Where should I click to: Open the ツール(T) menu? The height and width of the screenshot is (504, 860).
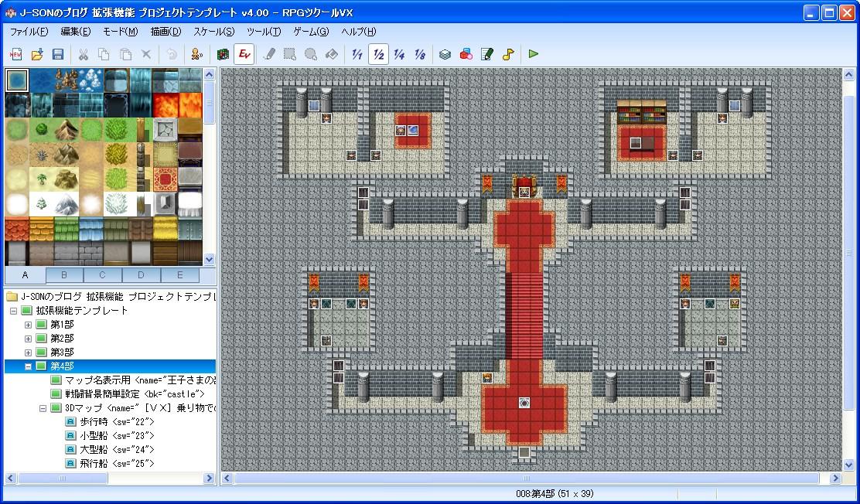pos(264,32)
